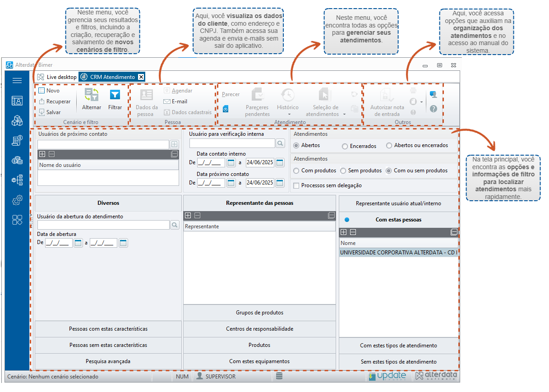Open Sem estes tipos de atendimento
This screenshot has height=392, width=549.
tap(399, 362)
